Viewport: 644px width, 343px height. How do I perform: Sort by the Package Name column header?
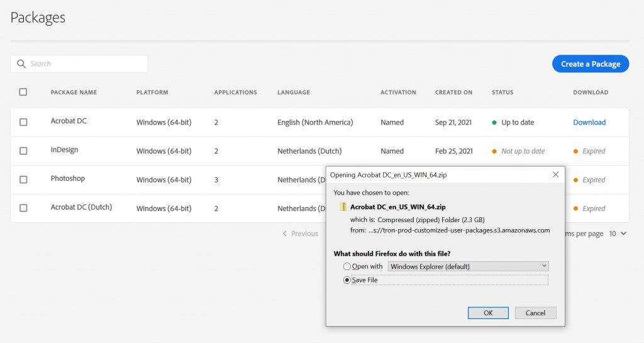(x=74, y=93)
